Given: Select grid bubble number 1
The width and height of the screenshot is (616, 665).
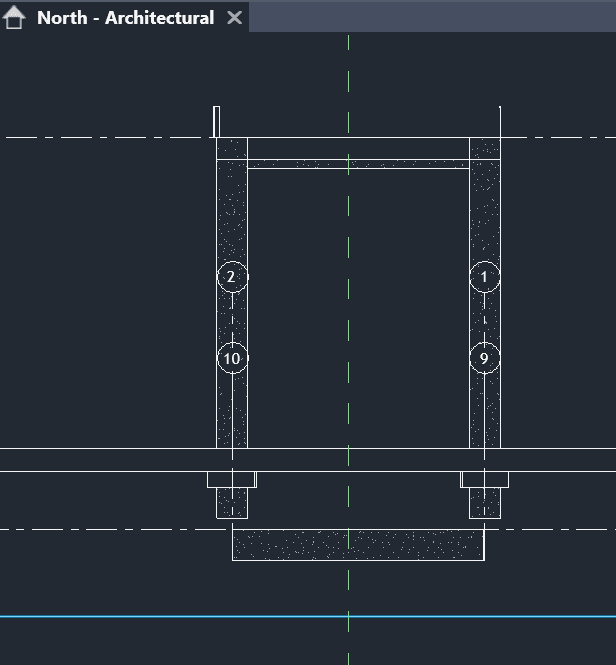Looking at the screenshot, I should pos(485,277).
